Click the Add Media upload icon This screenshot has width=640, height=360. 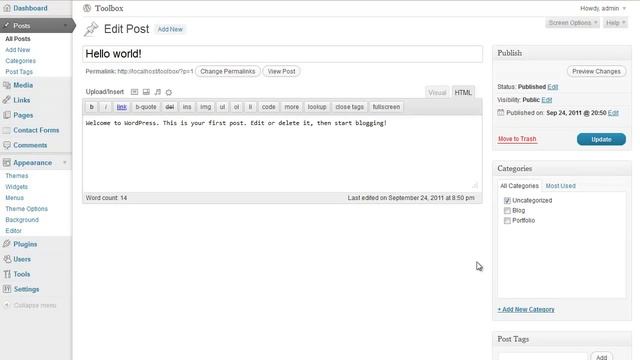point(169,92)
